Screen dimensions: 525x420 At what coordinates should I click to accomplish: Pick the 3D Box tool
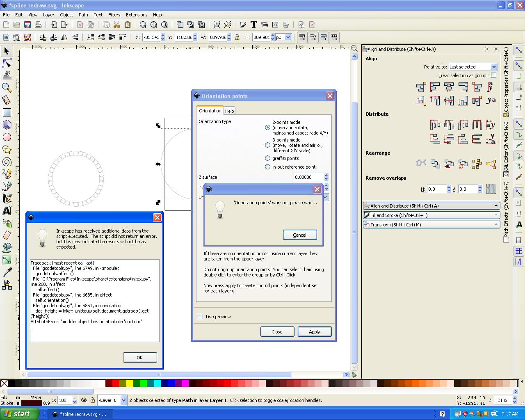point(7,125)
